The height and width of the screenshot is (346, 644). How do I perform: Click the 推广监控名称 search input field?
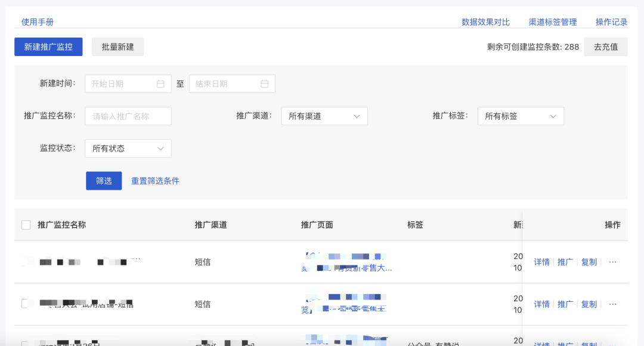pos(128,116)
